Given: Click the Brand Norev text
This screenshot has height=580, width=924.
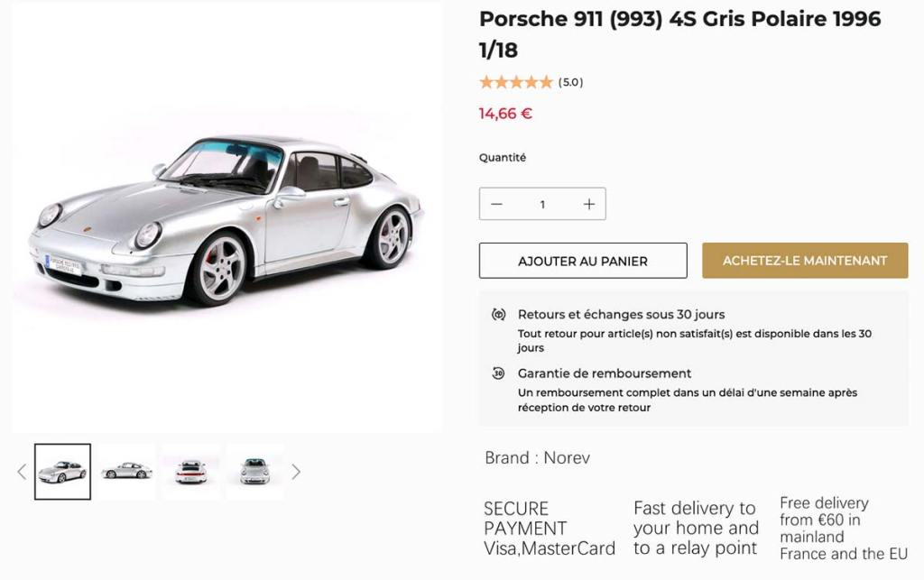Looking at the screenshot, I should tap(537, 457).
